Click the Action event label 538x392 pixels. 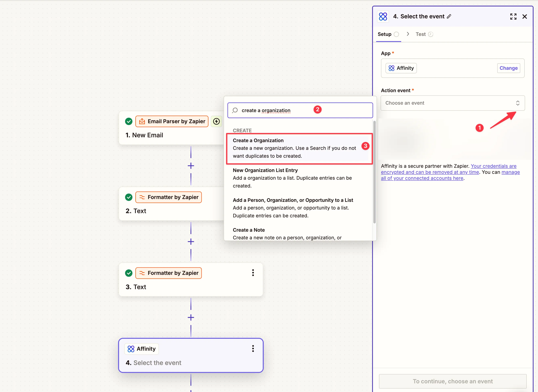[x=395, y=90]
